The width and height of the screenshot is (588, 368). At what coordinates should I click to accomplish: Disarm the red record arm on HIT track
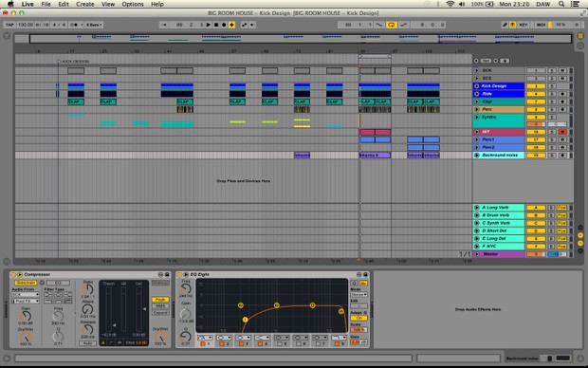click(x=562, y=132)
